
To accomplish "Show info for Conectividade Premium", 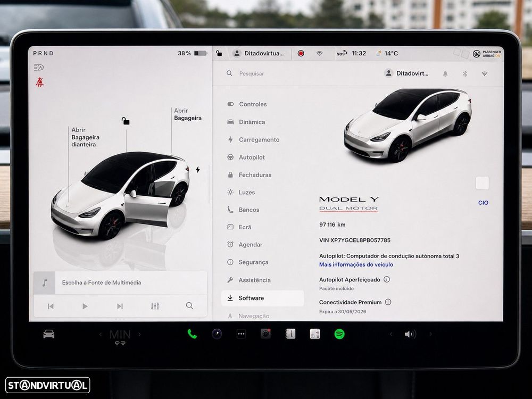I will tap(388, 302).
